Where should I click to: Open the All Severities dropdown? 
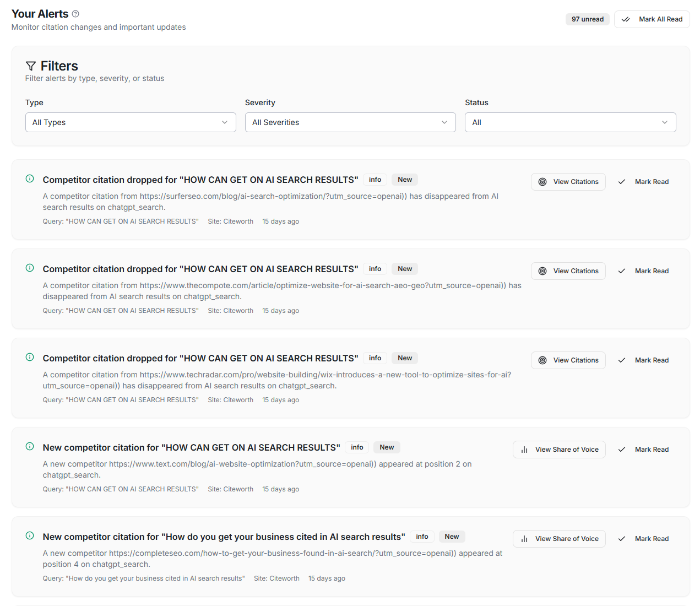pyautogui.click(x=350, y=122)
